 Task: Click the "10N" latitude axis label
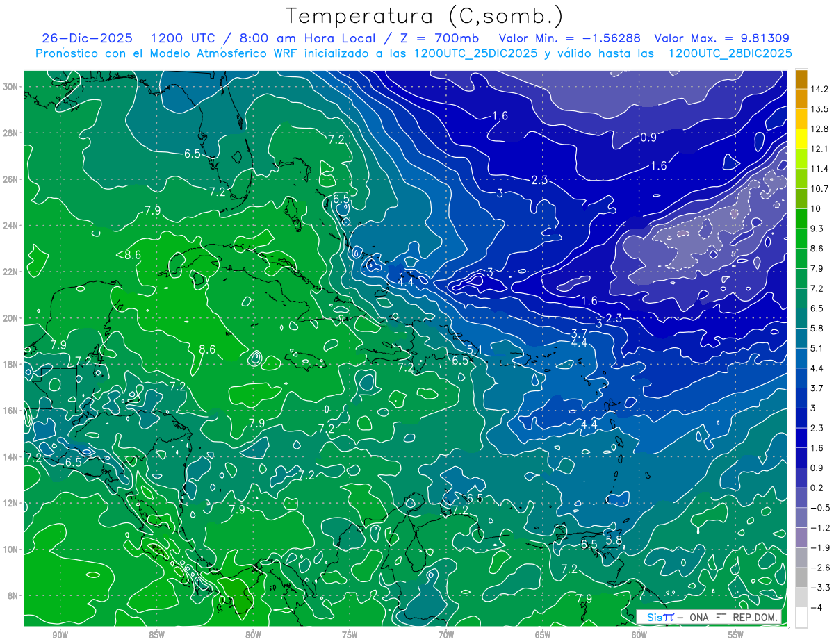point(10,549)
